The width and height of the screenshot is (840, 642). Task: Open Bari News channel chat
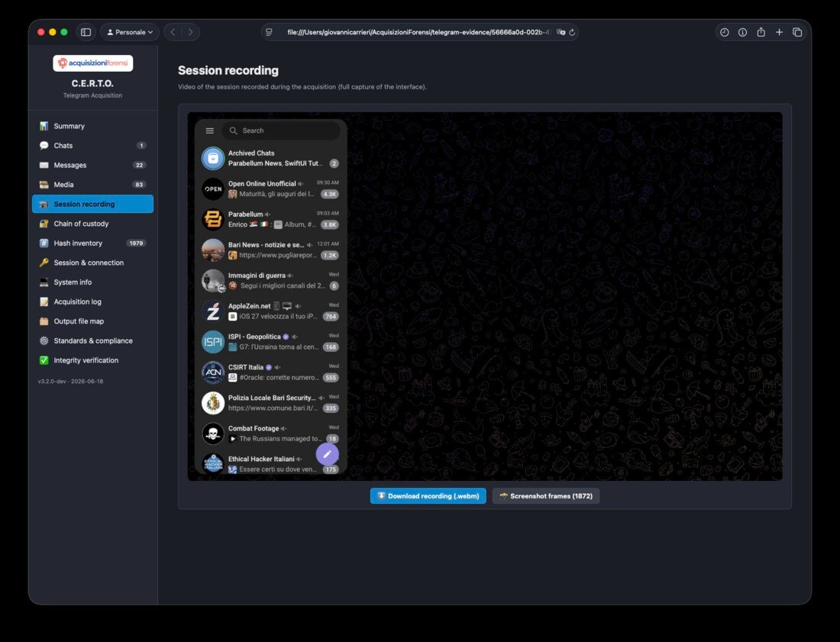click(270, 250)
